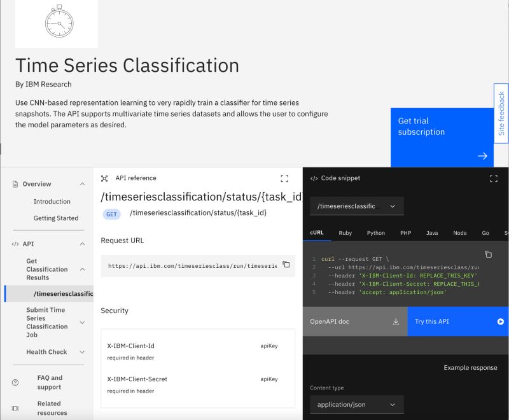
Task: Click the API code brackets icon in sidebar
Action: coord(15,244)
